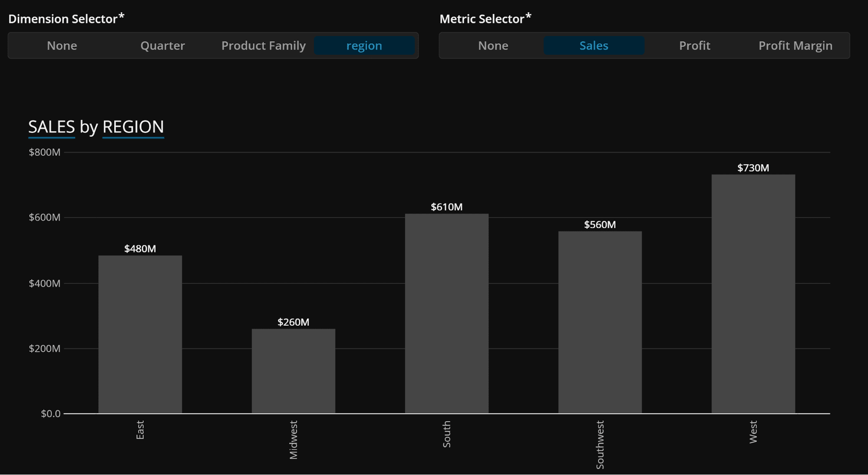
Task: Click the underlined SALES title word
Action: (x=51, y=127)
